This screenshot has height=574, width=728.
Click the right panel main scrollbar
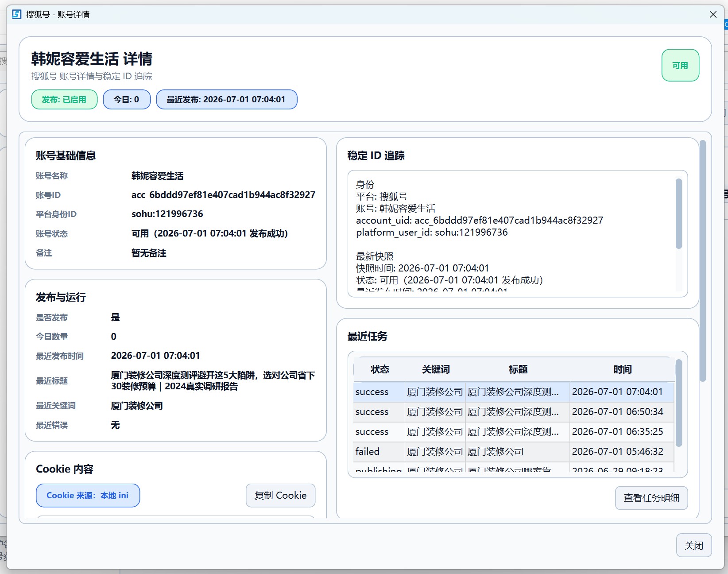point(703,261)
